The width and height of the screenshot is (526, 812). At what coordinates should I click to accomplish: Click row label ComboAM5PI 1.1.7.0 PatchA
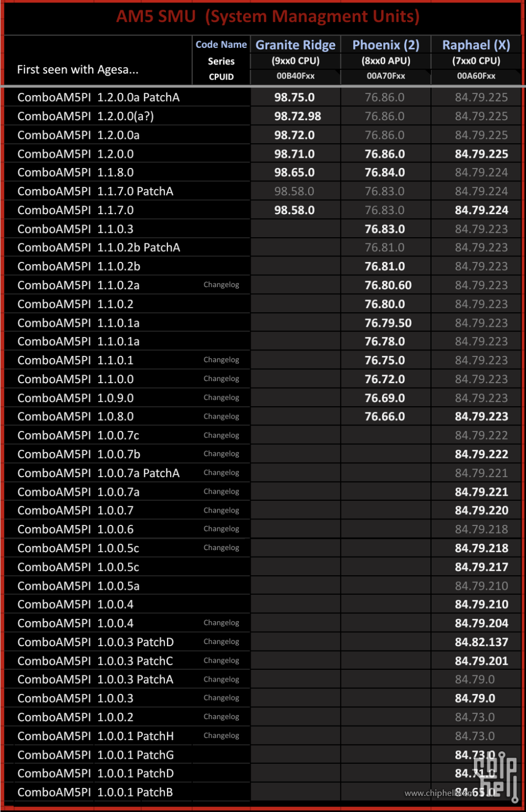(x=96, y=192)
